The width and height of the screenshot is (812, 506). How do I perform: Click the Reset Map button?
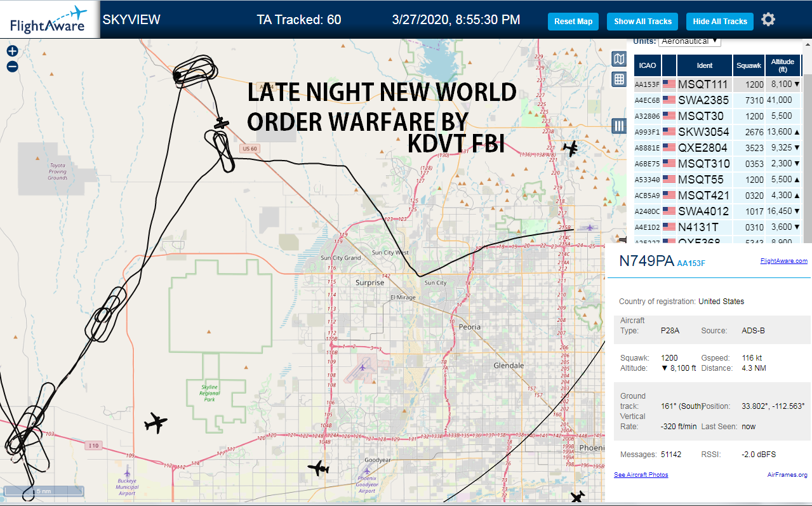(573, 22)
